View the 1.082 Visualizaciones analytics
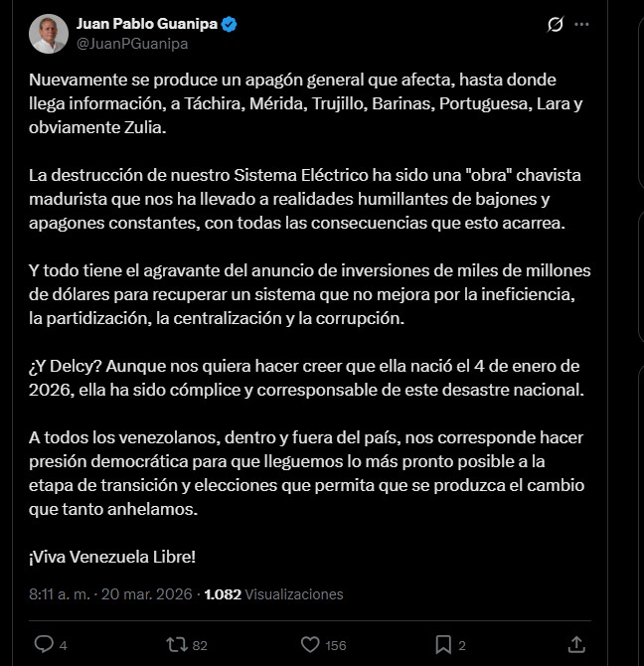This screenshot has height=666, width=644. point(273,594)
